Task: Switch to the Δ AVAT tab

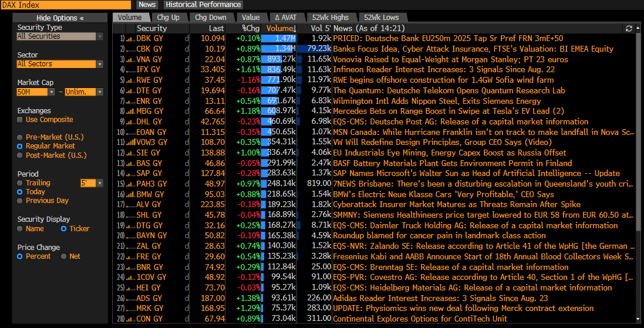Action: tap(285, 17)
